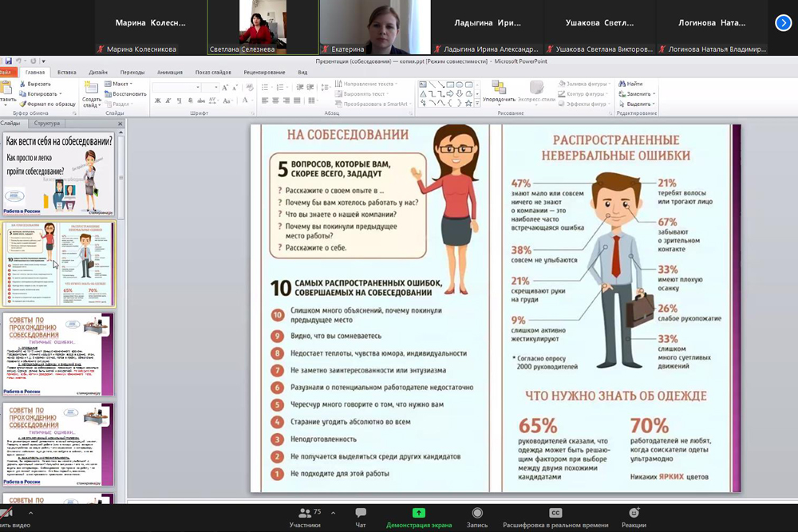
Task: Click the Replace (Заменить) button
Action: point(638,93)
